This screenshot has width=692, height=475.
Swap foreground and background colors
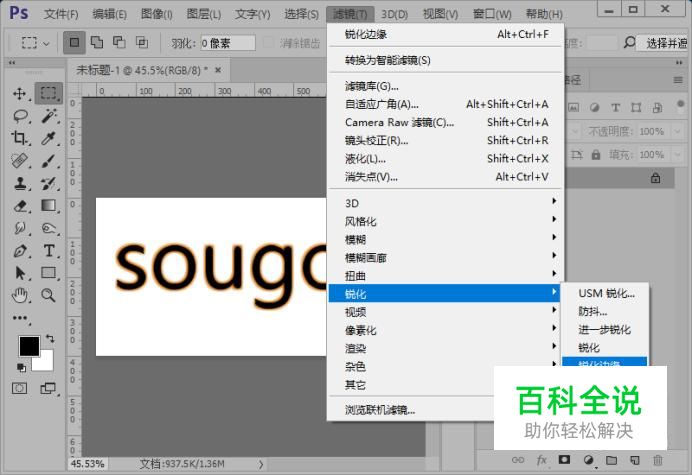[50, 339]
